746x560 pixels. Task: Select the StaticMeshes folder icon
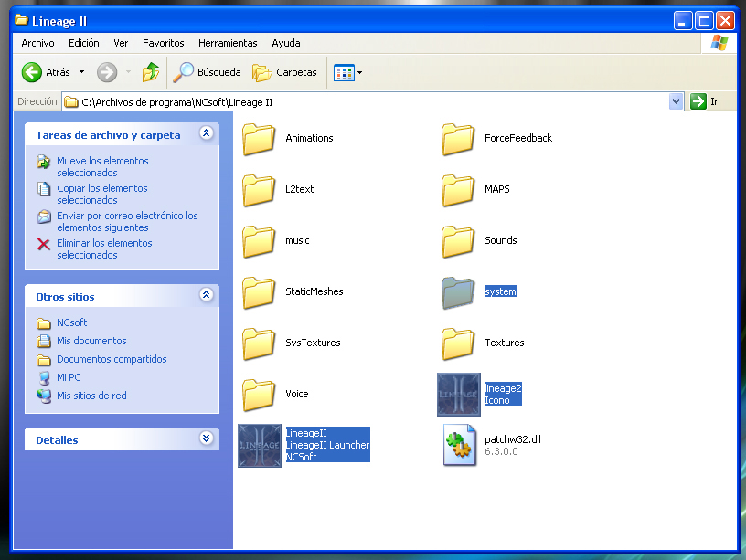coord(259,292)
